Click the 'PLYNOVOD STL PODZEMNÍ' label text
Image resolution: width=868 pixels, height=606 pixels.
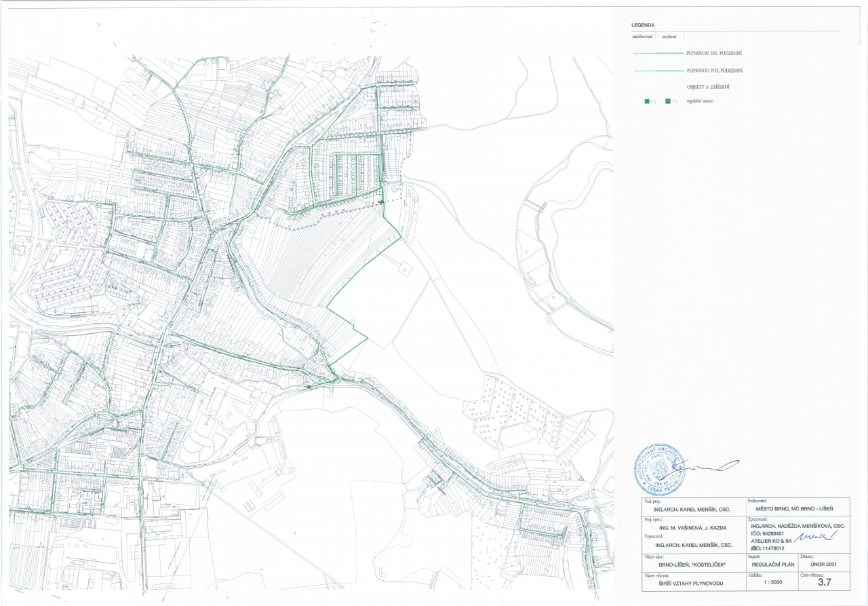715,52
